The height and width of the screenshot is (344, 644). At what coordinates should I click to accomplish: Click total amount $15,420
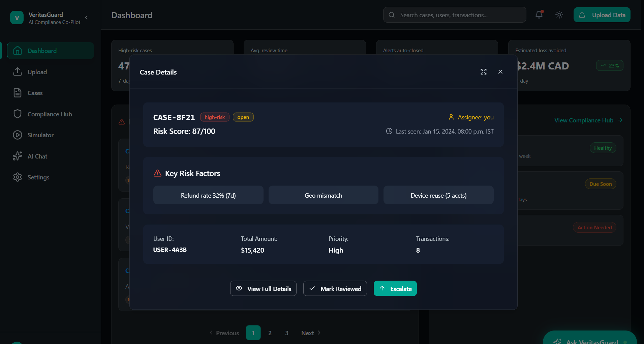tap(252, 250)
